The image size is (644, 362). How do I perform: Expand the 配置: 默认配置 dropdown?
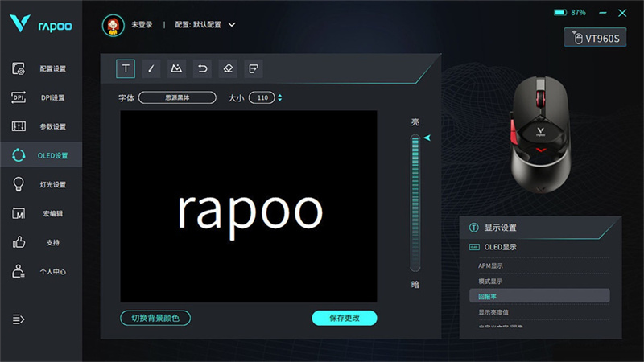coord(205,25)
